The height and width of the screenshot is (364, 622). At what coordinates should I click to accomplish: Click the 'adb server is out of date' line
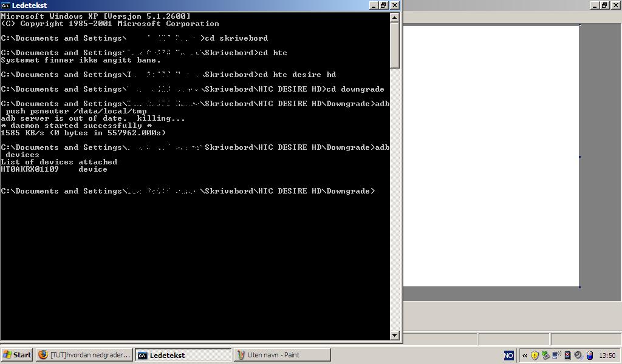tap(93, 118)
